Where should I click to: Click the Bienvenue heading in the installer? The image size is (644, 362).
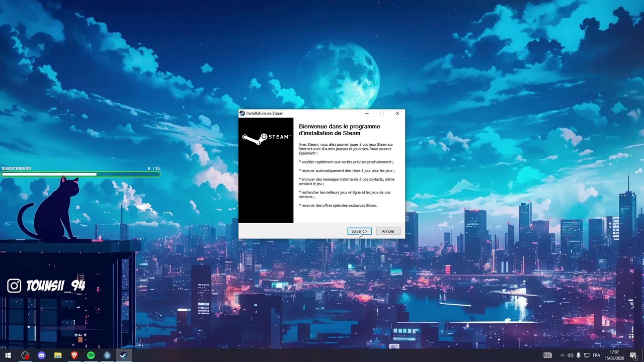click(x=340, y=130)
